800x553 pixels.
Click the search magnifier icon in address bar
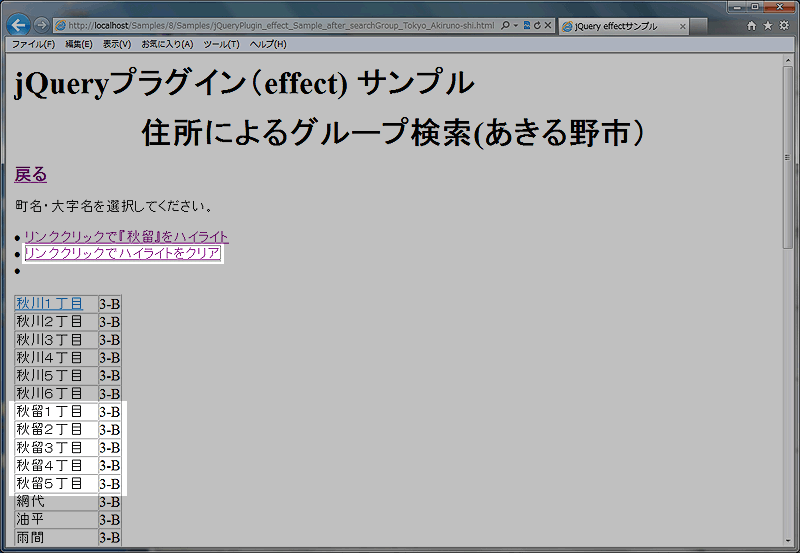(x=505, y=25)
